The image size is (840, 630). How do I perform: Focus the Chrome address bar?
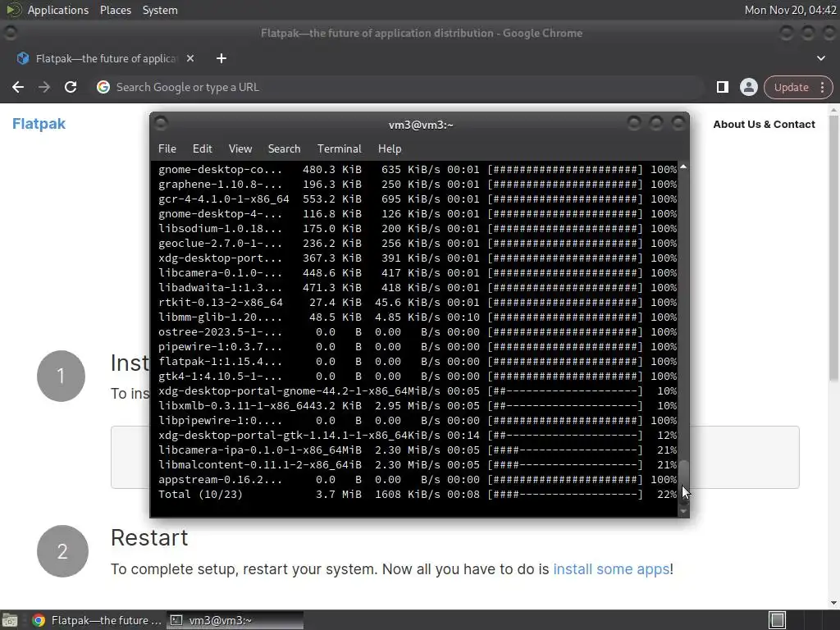(x=396, y=87)
